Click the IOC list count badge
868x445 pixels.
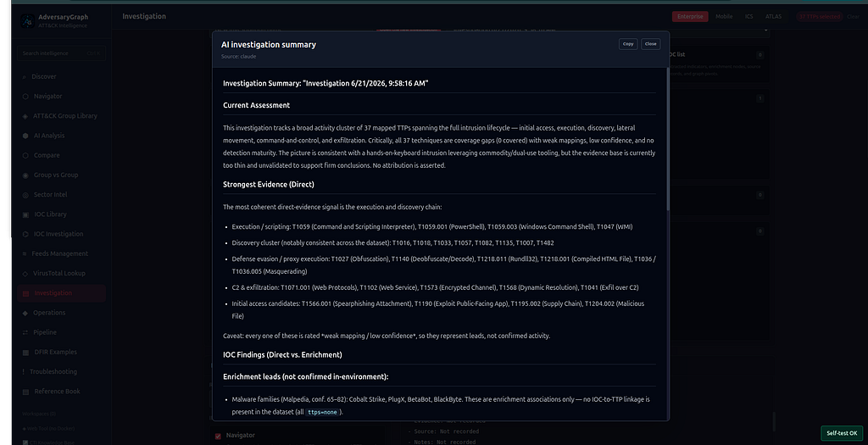760,55
